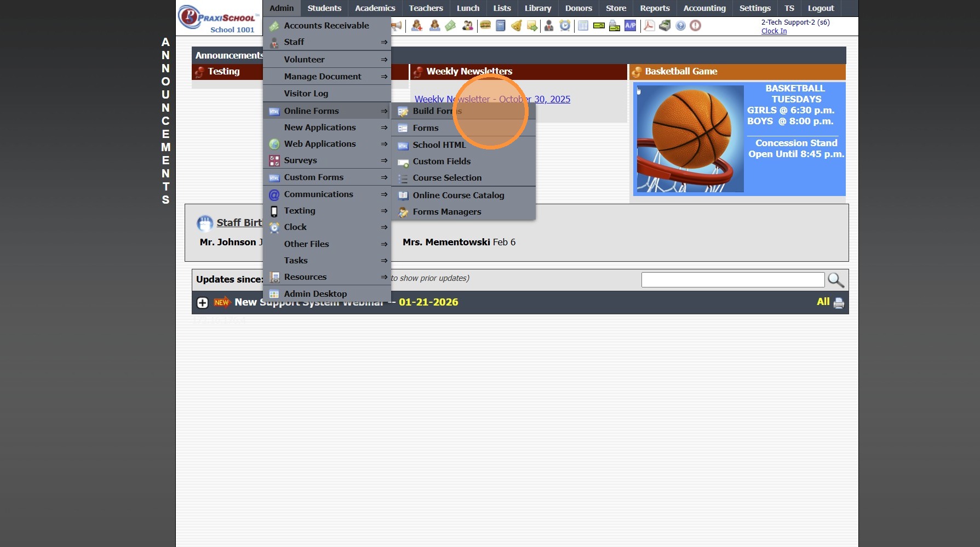Open the Academics menu
Screen dimensions: 980x547
click(375, 8)
